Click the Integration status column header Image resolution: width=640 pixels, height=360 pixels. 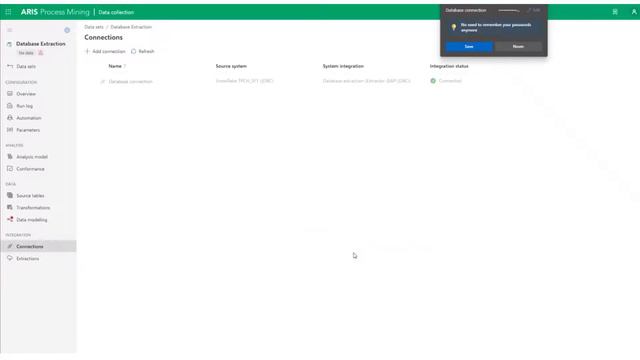449,66
